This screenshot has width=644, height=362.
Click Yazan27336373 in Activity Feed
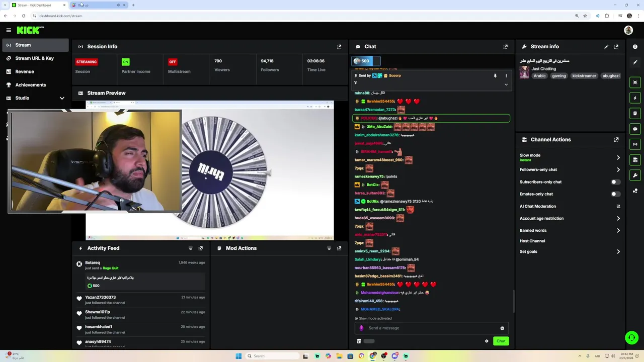point(100,298)
